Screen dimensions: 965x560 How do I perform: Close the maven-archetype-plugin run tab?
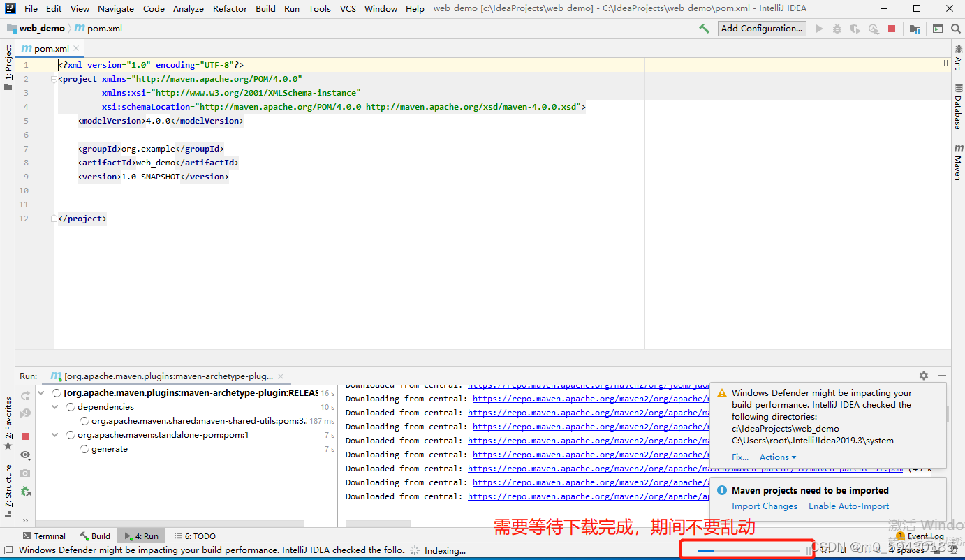click(x=281, y=376)
